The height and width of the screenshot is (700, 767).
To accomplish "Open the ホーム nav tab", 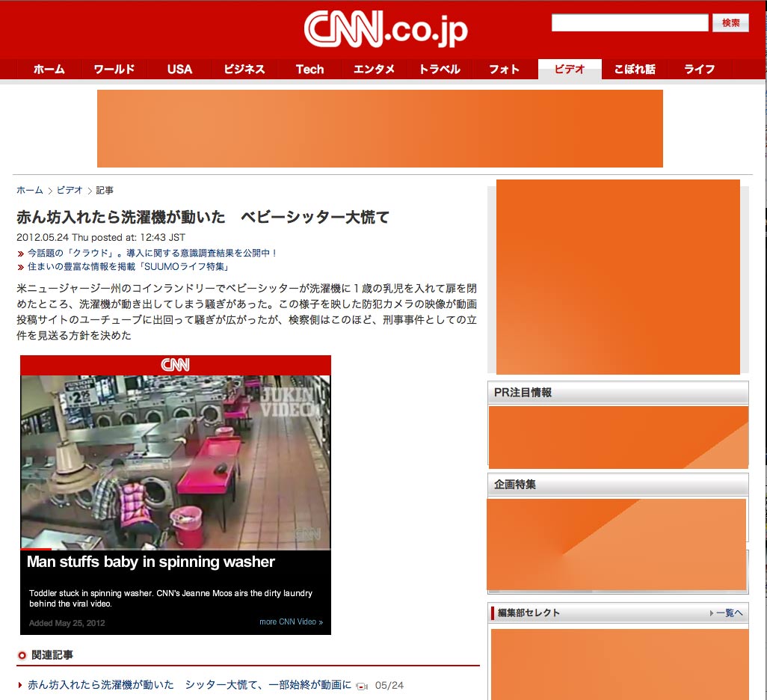I will coord(49,69).
